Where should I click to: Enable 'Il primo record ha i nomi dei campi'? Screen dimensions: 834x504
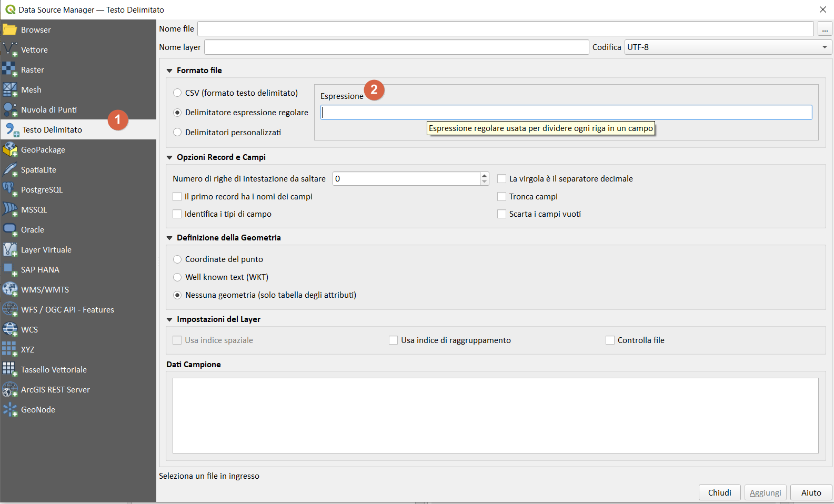click(177, 197)
